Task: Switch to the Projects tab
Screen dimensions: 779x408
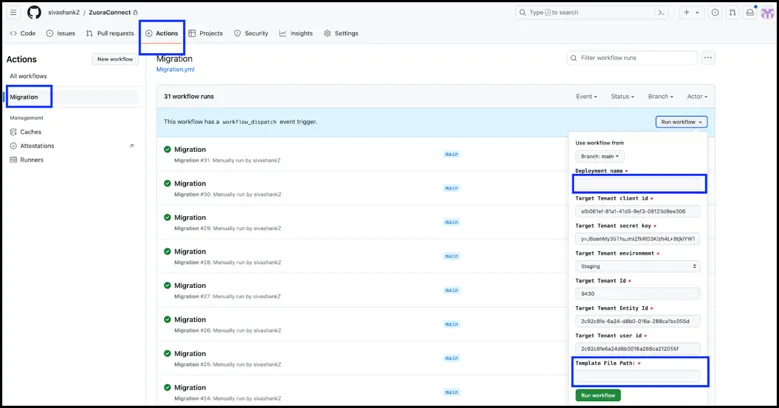Action: pos(206,33)
